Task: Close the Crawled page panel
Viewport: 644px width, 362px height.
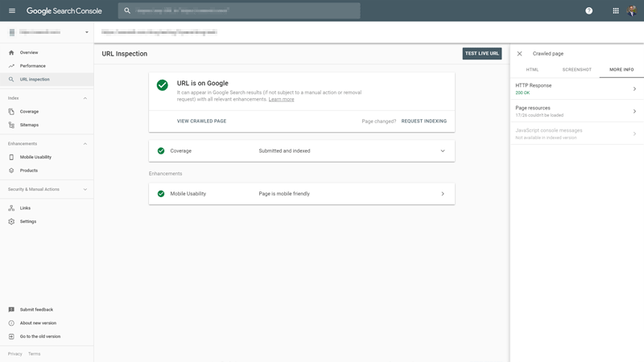Action: (519, 54)
